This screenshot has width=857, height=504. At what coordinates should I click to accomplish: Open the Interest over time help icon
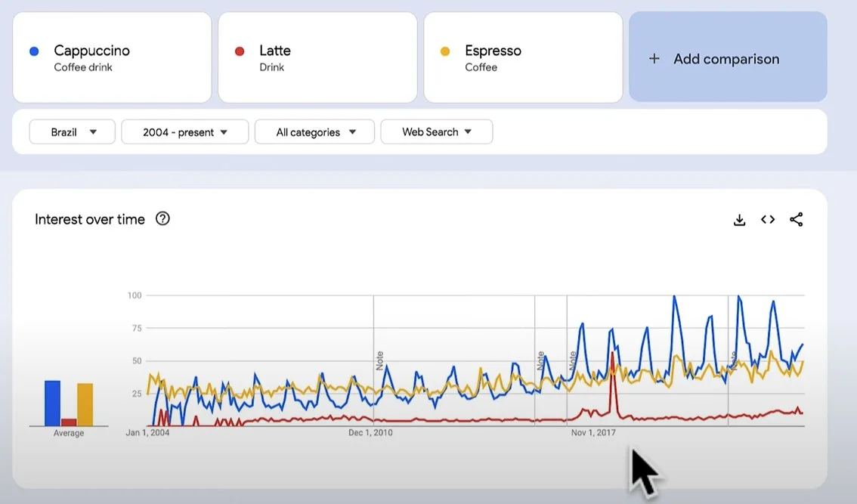[x=162, y=219]
